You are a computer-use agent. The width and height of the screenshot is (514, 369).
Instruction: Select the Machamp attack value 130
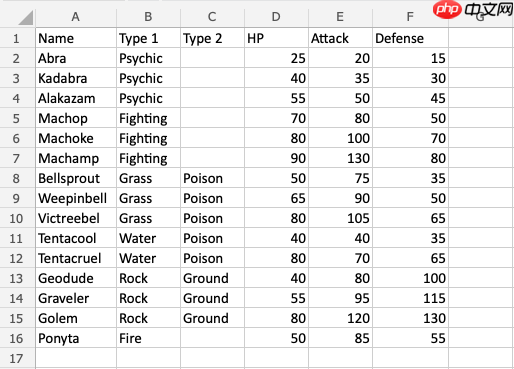pyautogui.click(x=340, y=158)
